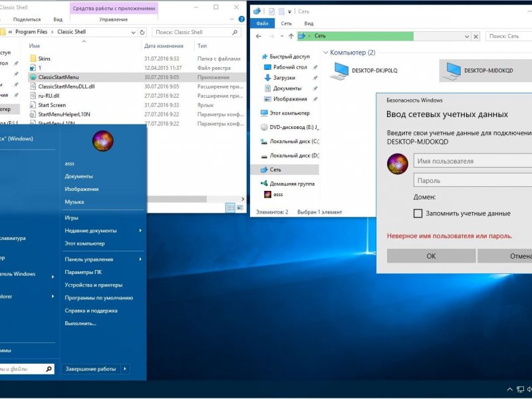This screenshot has width=532, height=399.
Task: Open the 'Поделиться' tab in Classic Shell window
Action: [x=27, y=19]
